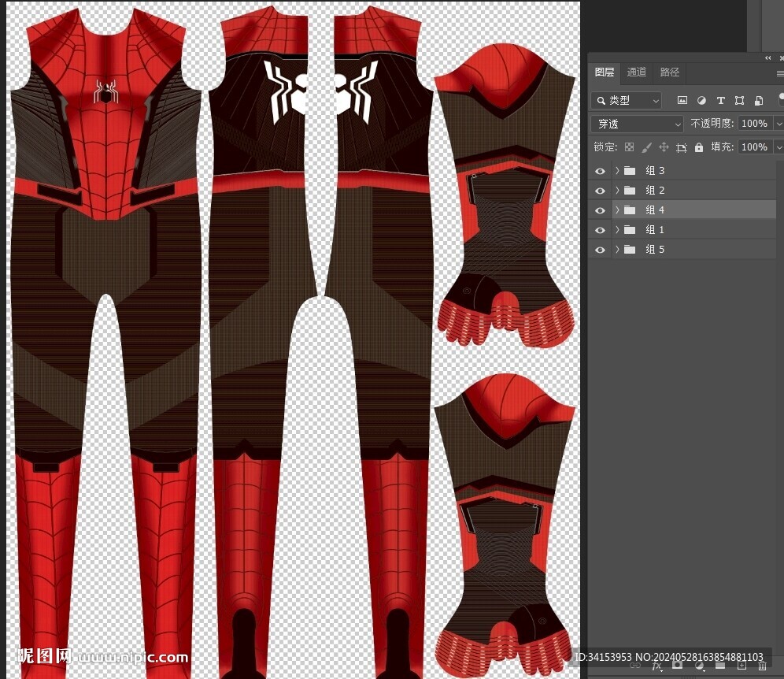Switch to the 通道 tab

point(637,72)
